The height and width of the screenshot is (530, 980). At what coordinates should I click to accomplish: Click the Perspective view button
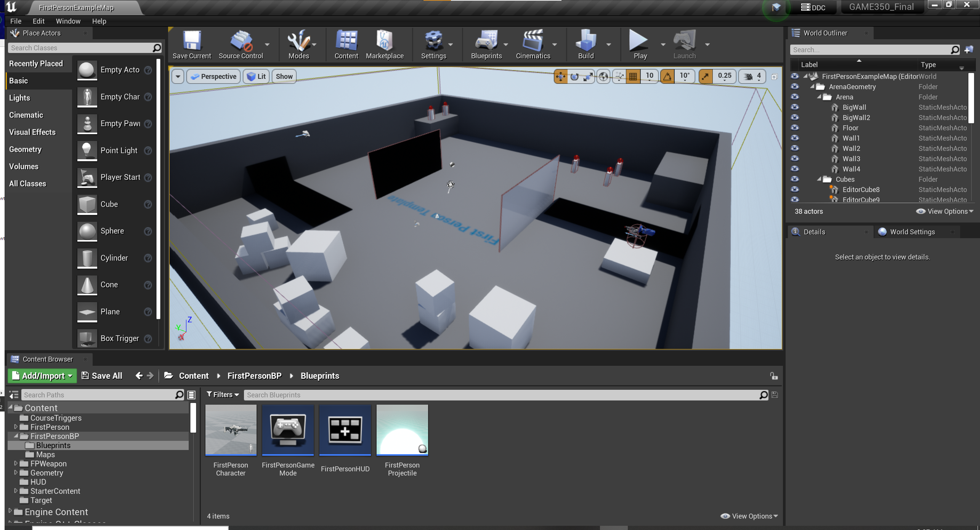coord(213,77)
